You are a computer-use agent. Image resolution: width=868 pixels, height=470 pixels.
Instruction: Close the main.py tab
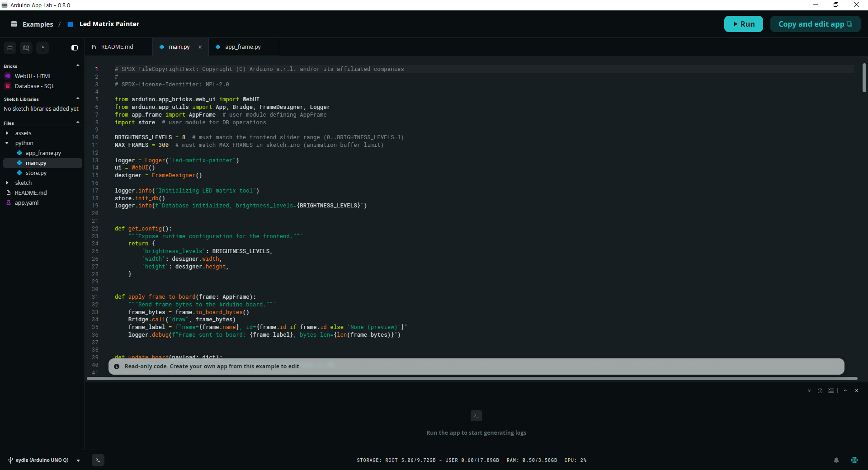click(200, 47)
